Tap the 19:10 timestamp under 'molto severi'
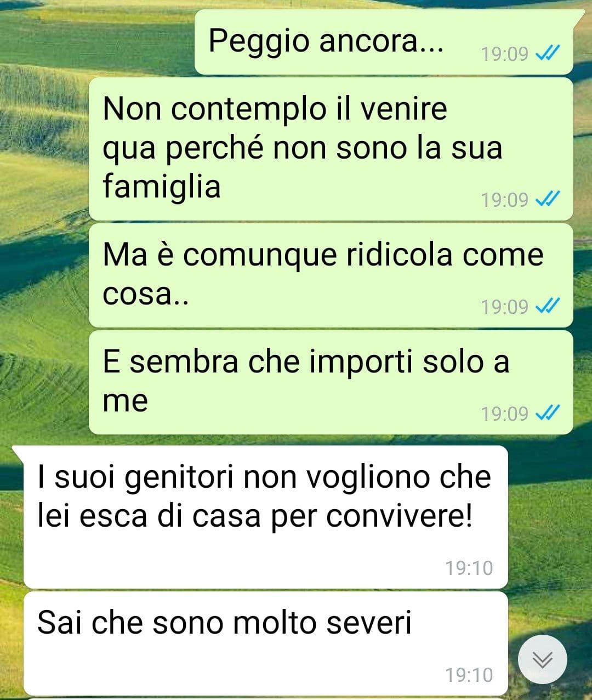Screen dimensions: 592x700 [x=469, y=675]
